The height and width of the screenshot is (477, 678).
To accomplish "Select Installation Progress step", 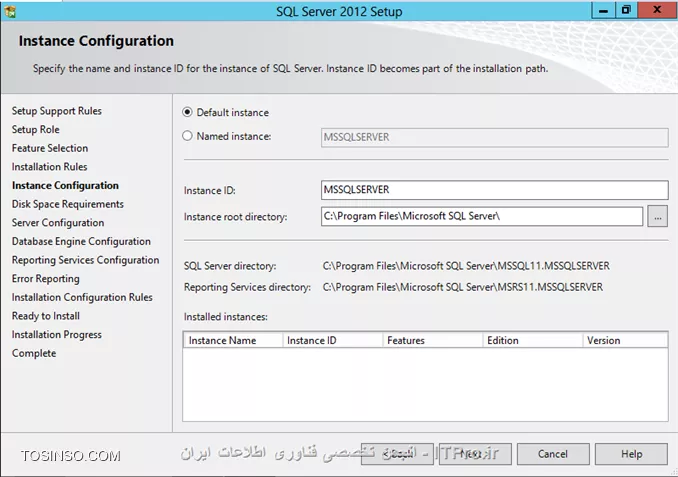I will click(57, 334).
